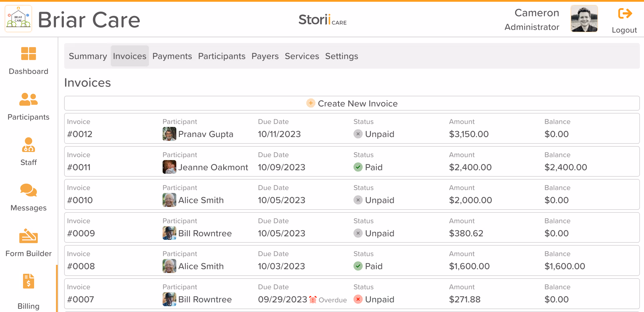Click the overdue alarm clock icon on invoice #0007

313,299
